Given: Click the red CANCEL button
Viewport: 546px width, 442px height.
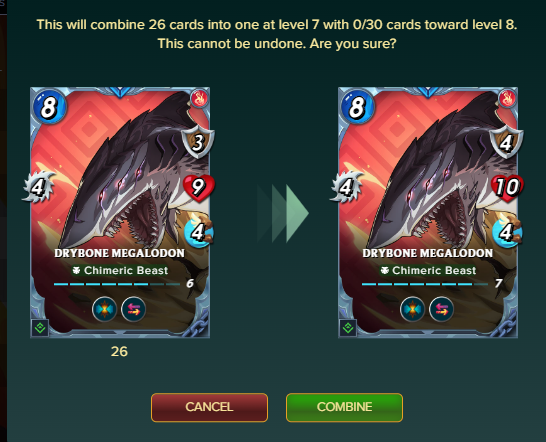Looking at the screenshot, I should [x=209, y=407].
